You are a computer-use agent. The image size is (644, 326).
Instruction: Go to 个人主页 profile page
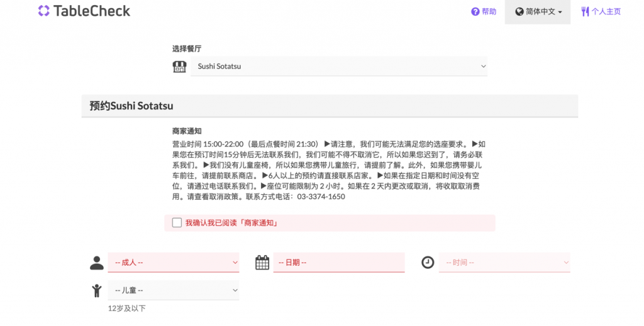[601, 11]
